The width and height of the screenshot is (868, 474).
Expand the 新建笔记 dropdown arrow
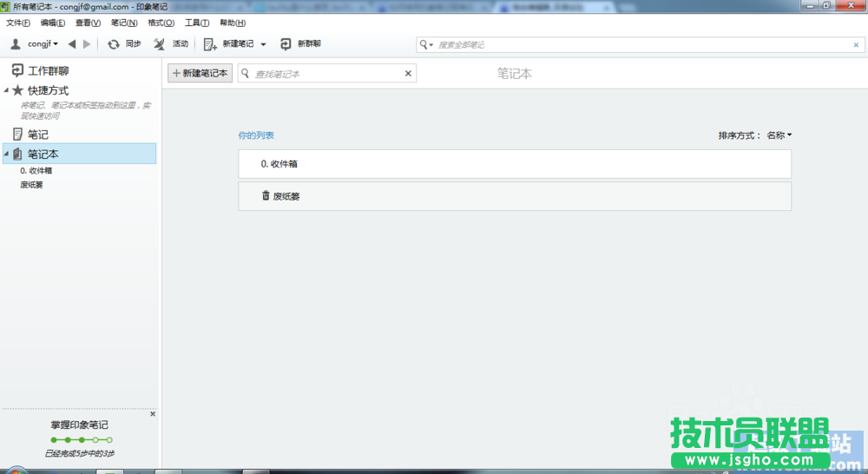(x=264, y=44)
